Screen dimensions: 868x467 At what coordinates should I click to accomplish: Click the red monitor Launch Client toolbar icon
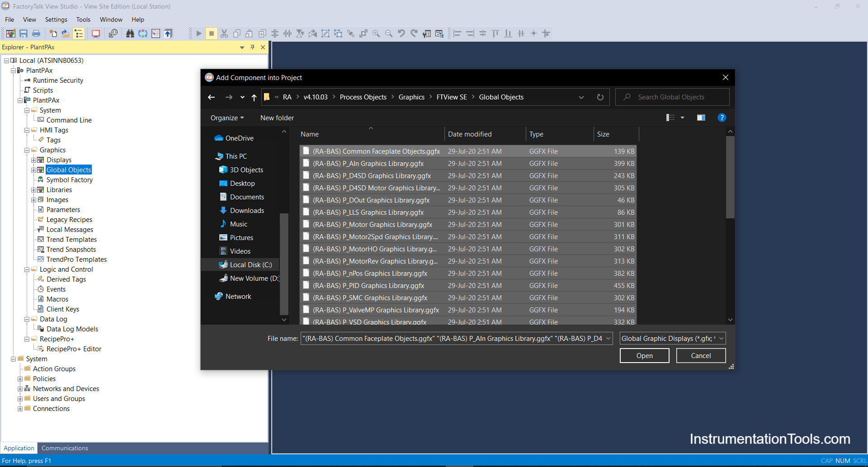click(x=96, y=33)
